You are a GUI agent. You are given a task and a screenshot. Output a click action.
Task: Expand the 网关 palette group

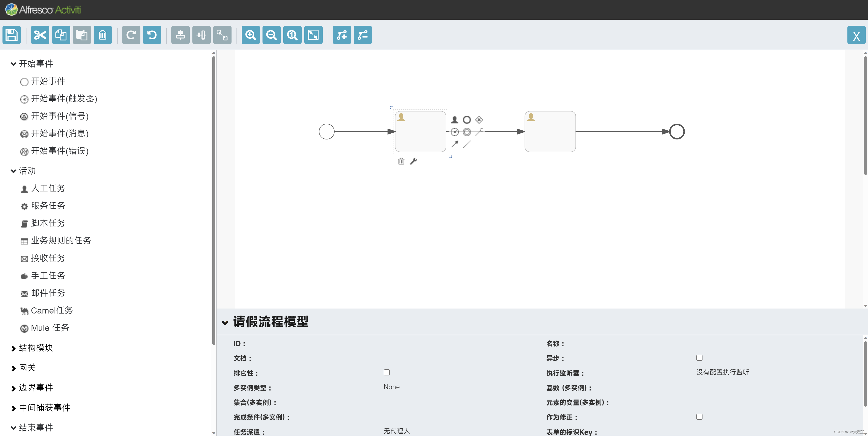click(23, 368)
